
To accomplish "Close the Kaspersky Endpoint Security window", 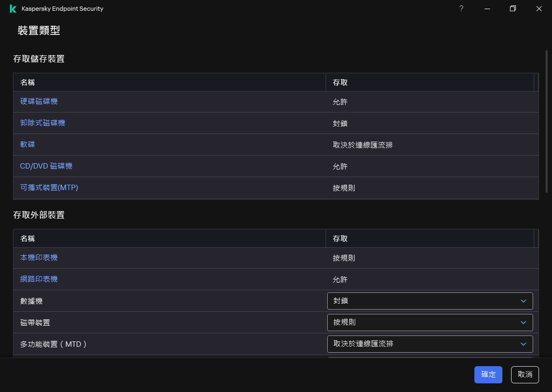I will click(539, 9).
